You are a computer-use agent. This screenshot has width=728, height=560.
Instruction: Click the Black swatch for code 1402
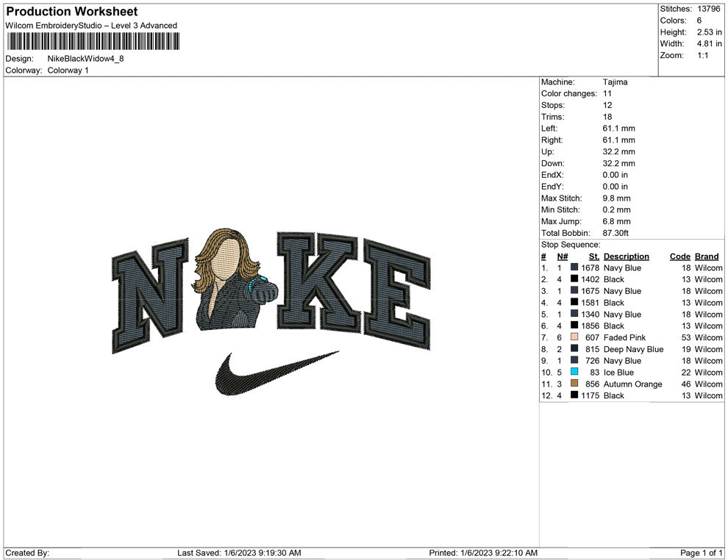click(x=574, y=279)
